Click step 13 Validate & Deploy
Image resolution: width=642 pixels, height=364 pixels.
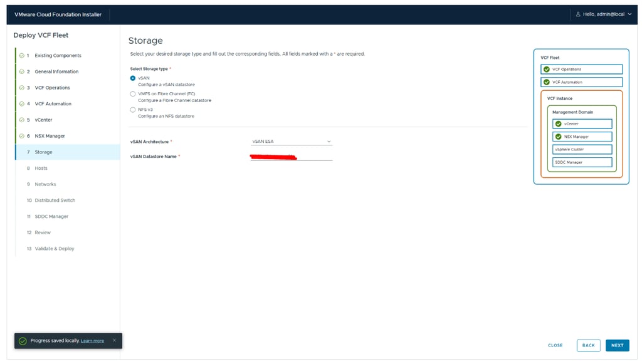coord(54,249)
